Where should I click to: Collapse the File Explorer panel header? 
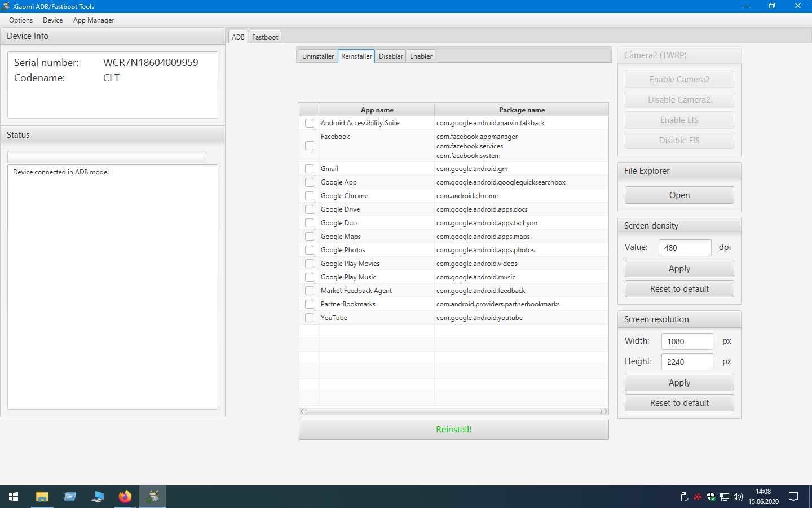[679, 171]
